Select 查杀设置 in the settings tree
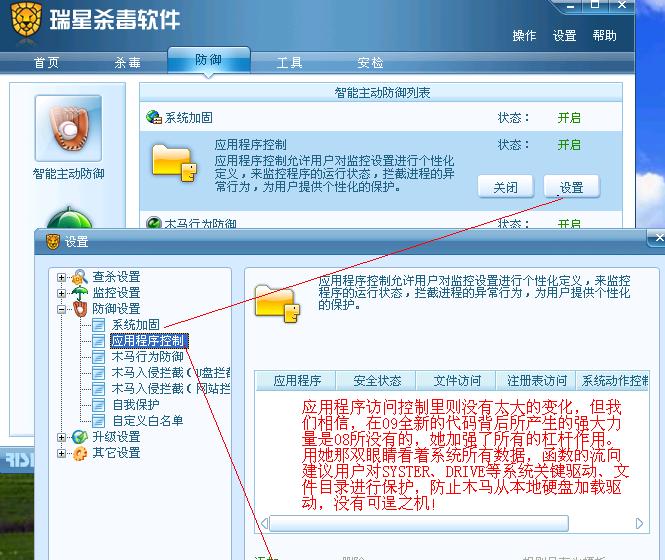665x560 pixels. point(117,277)
